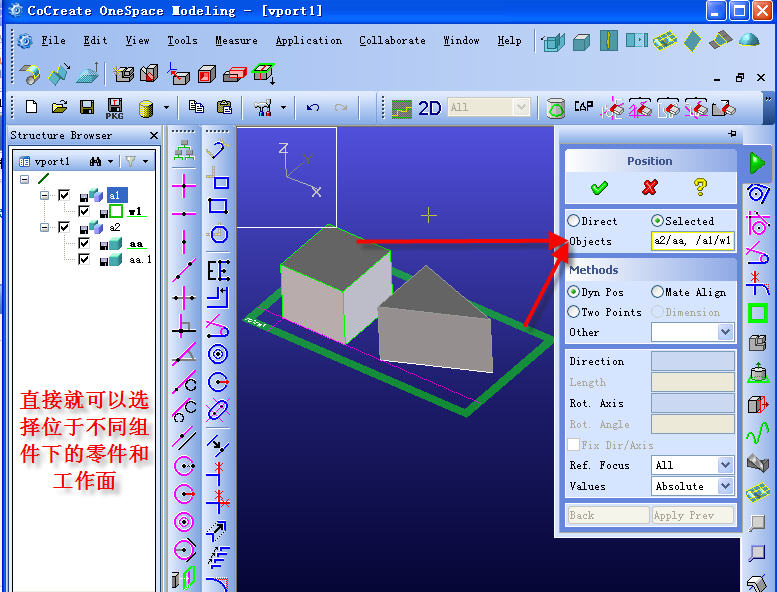Image resolution: width=777 pixels, height=592 pixels.
Task: Close the Structure Browser panel
Action: point(154,135)
